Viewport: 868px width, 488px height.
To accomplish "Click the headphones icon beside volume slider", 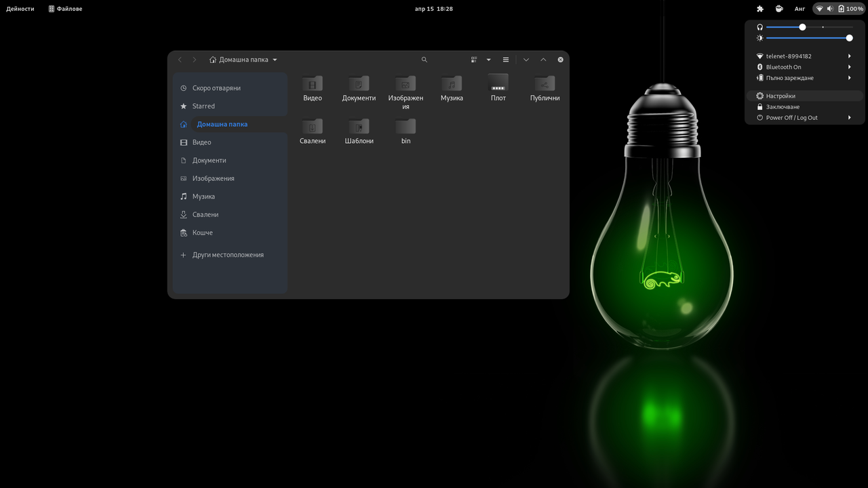I will pos(759,27).
